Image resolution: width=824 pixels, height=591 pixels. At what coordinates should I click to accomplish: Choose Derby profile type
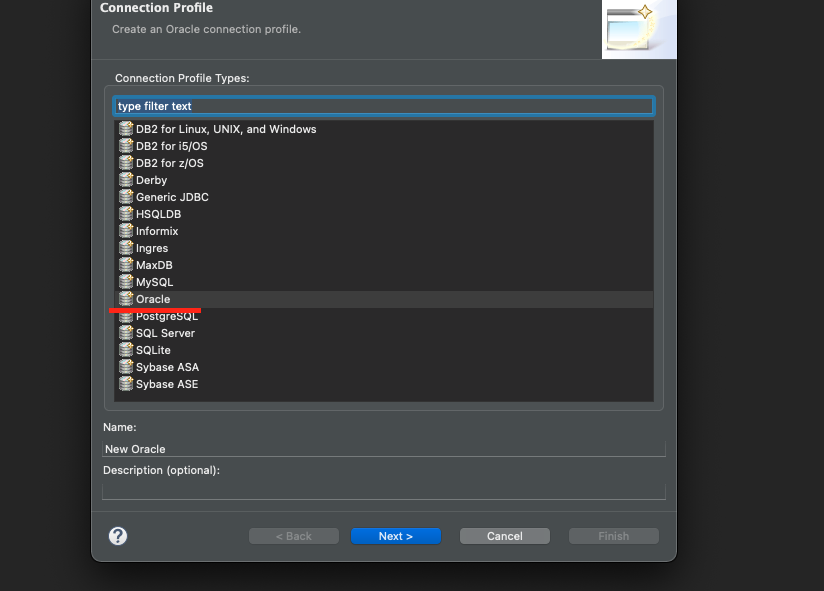(x=151, y=180)
